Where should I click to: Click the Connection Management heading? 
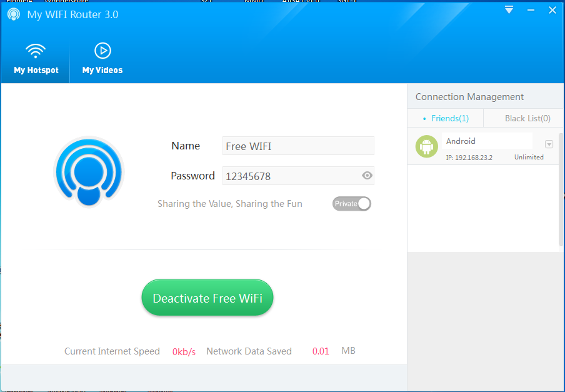tap(469, 96)
